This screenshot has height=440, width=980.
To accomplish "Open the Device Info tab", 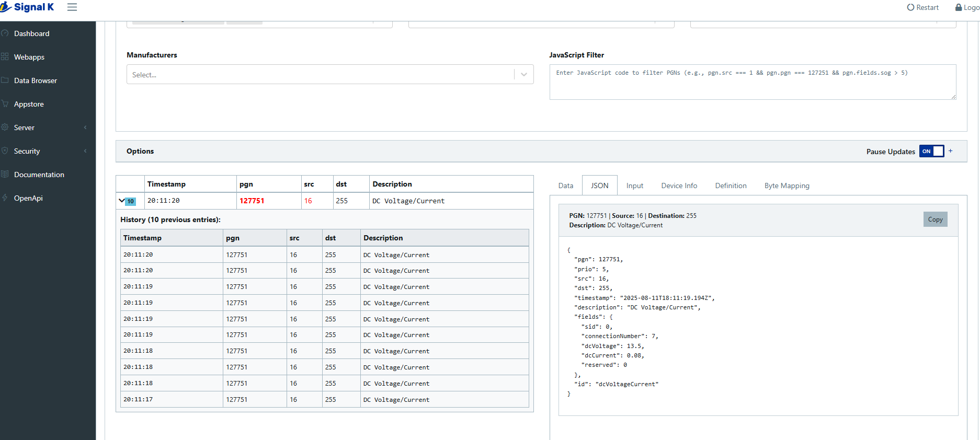I will click(x=679, y=186).
